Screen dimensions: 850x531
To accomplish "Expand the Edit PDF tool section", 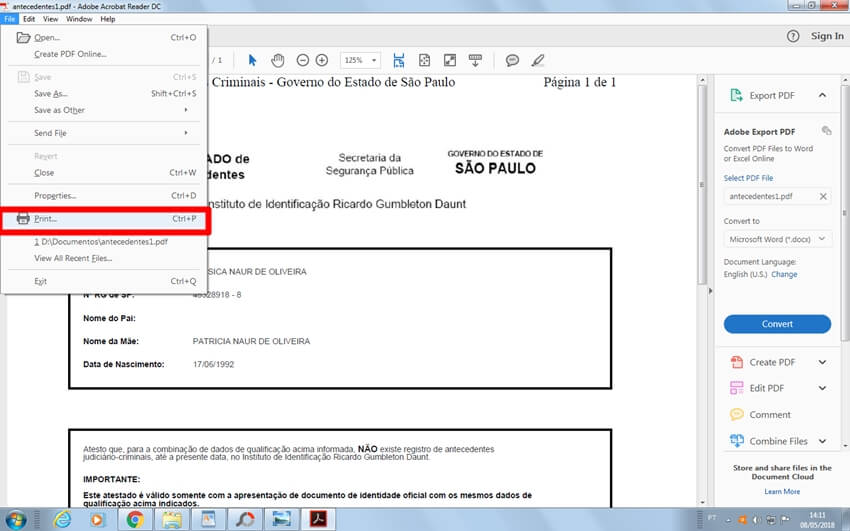I will (822, 388).
